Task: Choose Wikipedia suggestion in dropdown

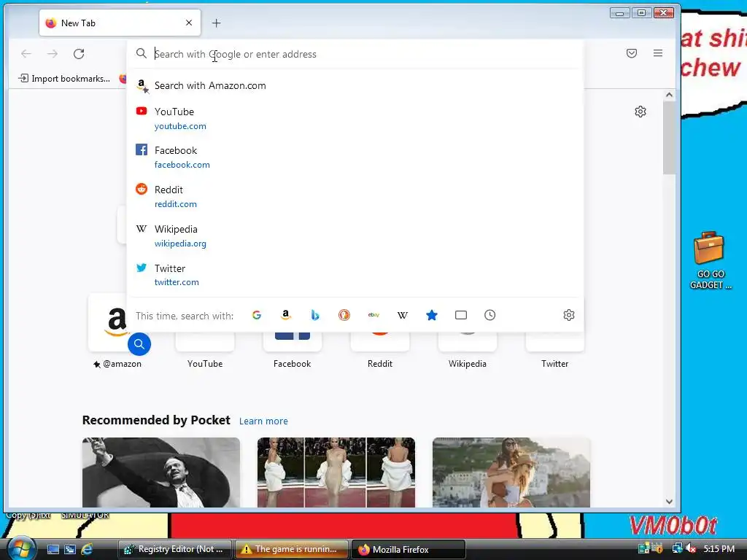Action: (x=355, y=236)
